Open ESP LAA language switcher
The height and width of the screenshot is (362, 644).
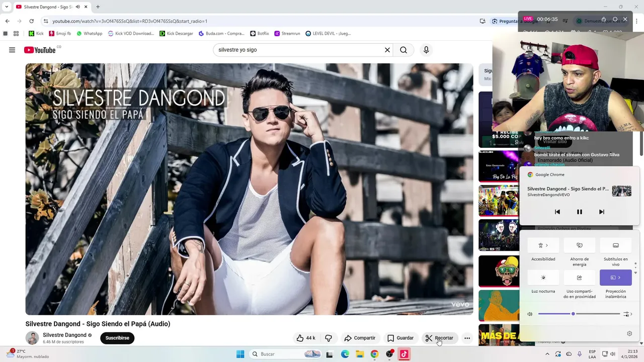[592, 354]
